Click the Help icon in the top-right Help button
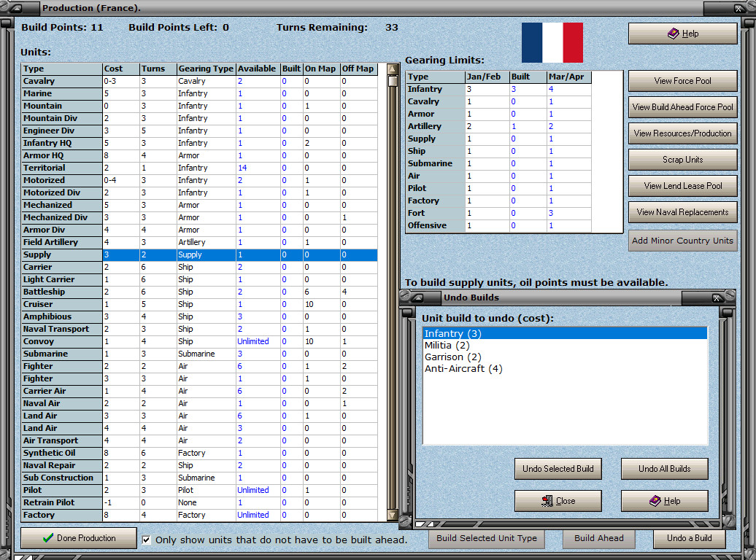The image size is (756, 560). pos(672,33)
